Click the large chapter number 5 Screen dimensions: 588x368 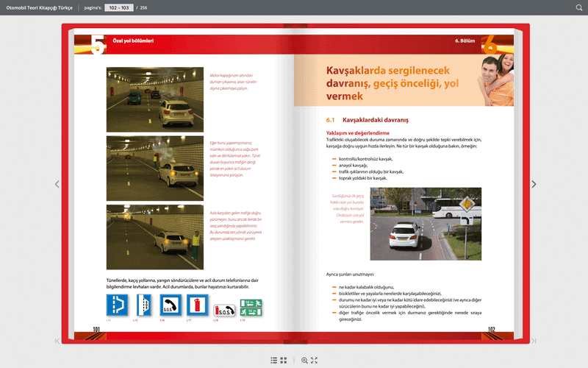(98, 45)
